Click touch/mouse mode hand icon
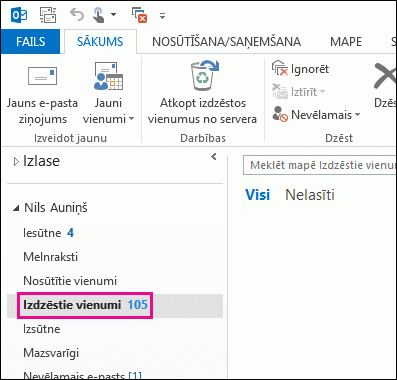 [x=99, y=15]
